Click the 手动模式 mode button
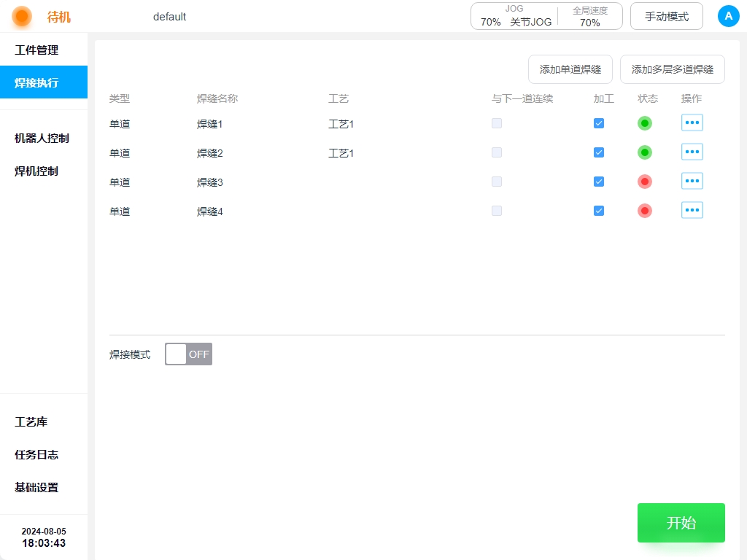The width and height of the screenshot is (747, 560). 666,16
